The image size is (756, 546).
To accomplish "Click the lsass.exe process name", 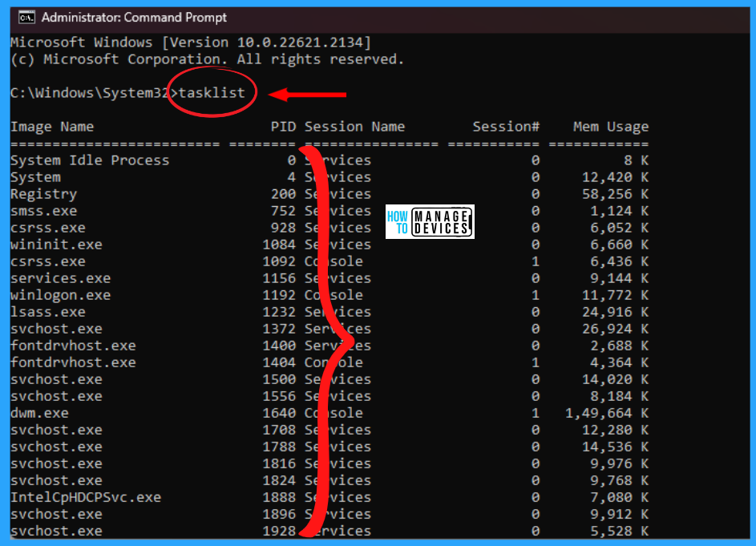I will pos(48,312).
